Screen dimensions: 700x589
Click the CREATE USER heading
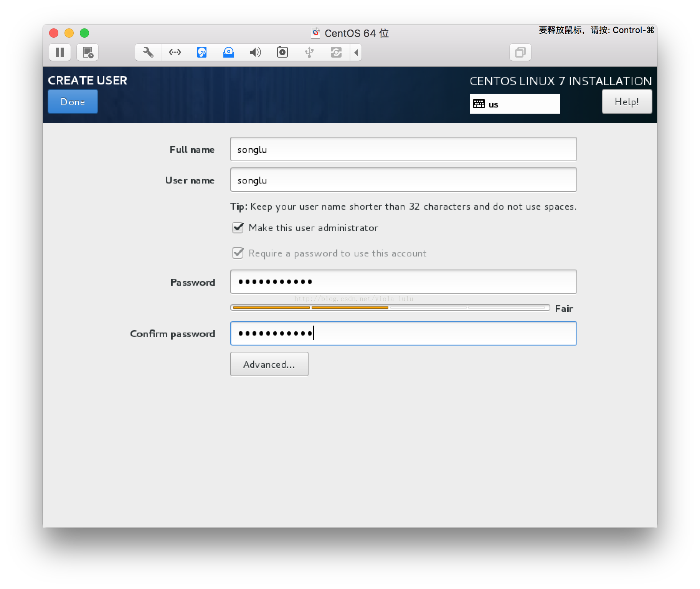pyautogui.click(x=87, y=81)
